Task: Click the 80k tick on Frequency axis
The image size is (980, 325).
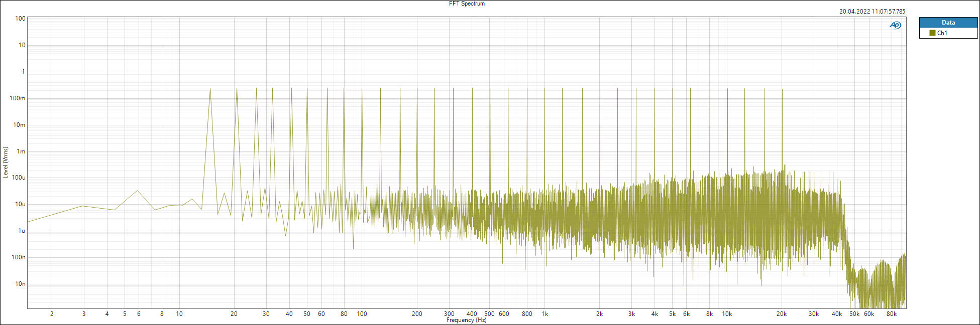Action: 892,314
